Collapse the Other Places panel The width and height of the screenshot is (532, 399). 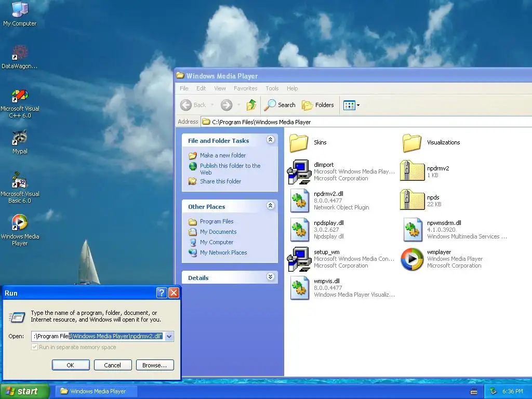tap(270, 206)
